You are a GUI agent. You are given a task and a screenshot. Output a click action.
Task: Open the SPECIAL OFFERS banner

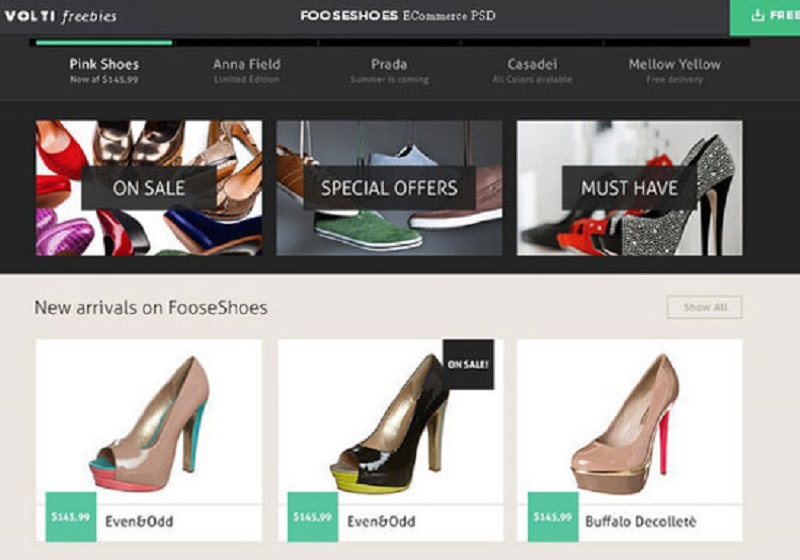click(x=389, y=188)
